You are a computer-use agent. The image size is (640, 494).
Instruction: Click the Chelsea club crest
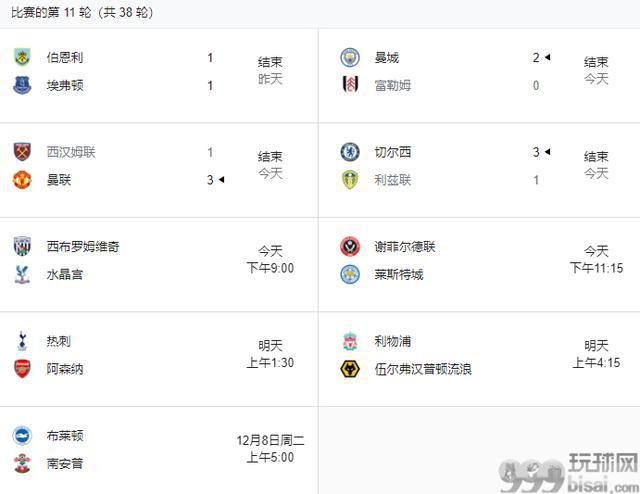click(350, 152)
